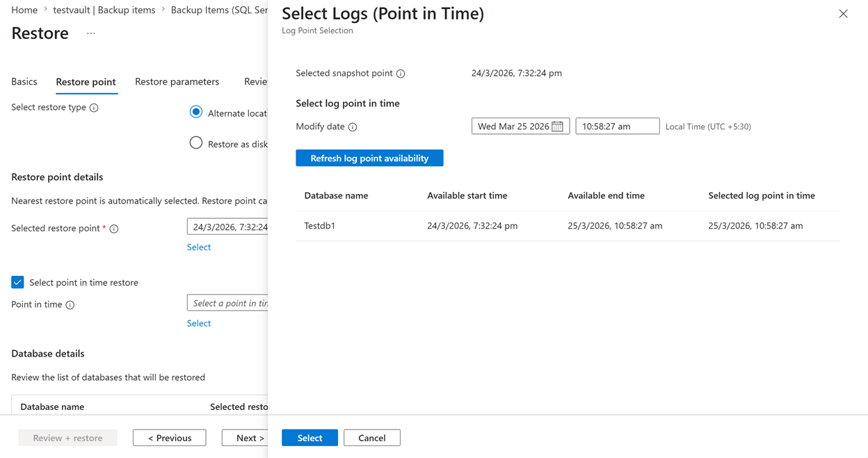Screen dimensions: 868x458
Task: Click the Select a point in time field
Action: coord(227,303)
